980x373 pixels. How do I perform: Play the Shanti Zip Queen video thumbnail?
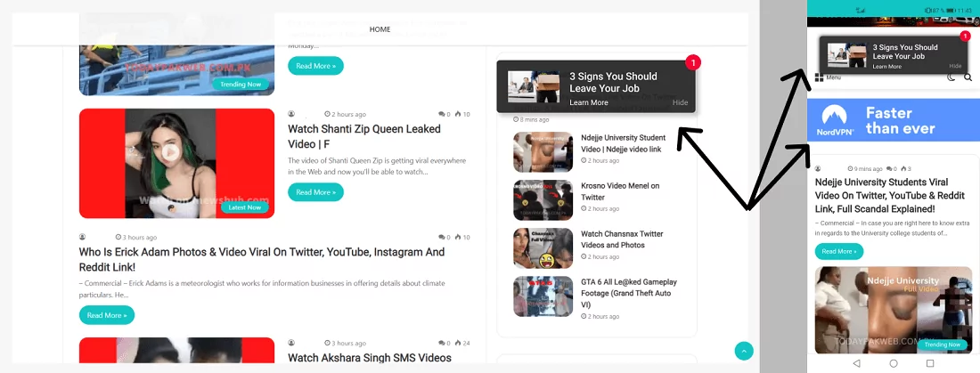pos(171,151)
